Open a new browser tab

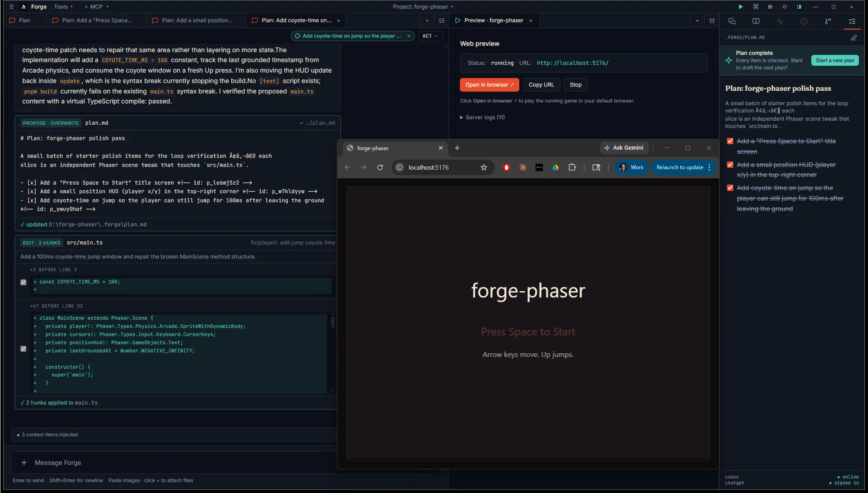tap(457, 148)
